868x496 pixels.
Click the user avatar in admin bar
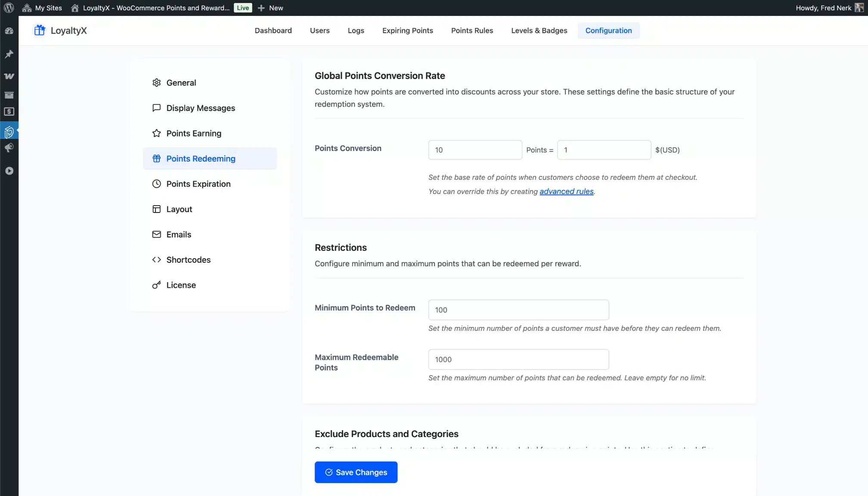tap(859, 8)
